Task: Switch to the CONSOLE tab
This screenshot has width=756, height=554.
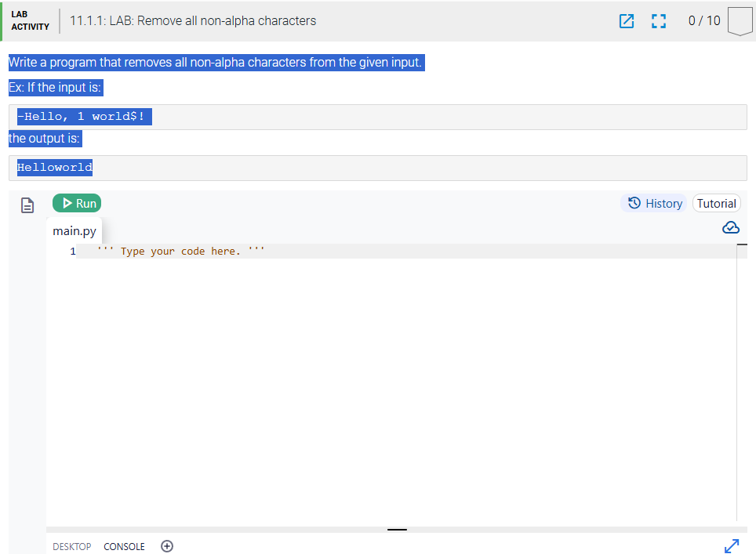Action: (124, 546)
